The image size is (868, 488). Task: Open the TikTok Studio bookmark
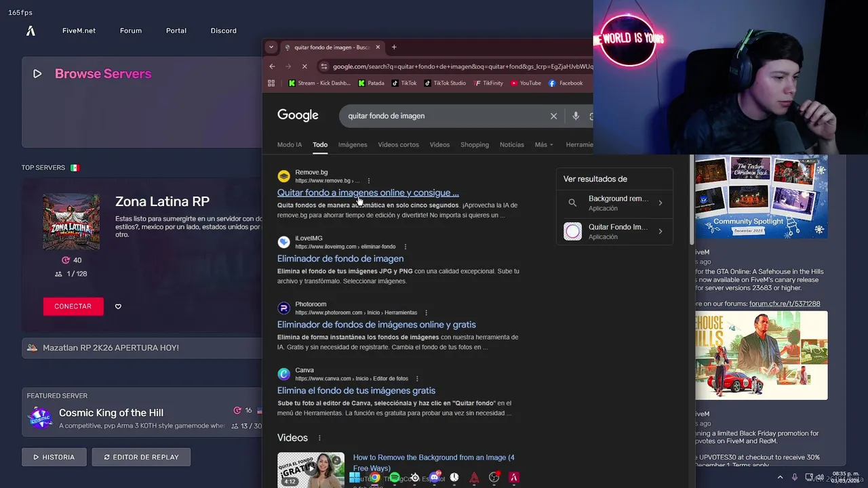click(x=445, y=83)
